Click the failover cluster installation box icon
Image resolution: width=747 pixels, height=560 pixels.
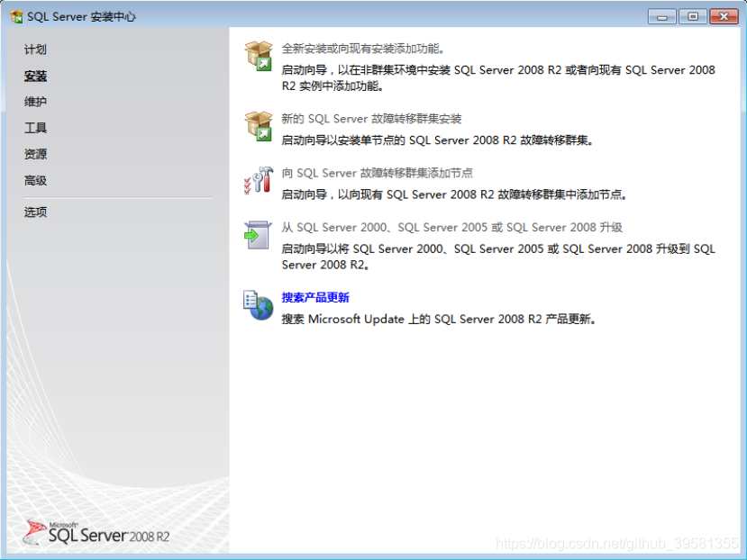259,126
